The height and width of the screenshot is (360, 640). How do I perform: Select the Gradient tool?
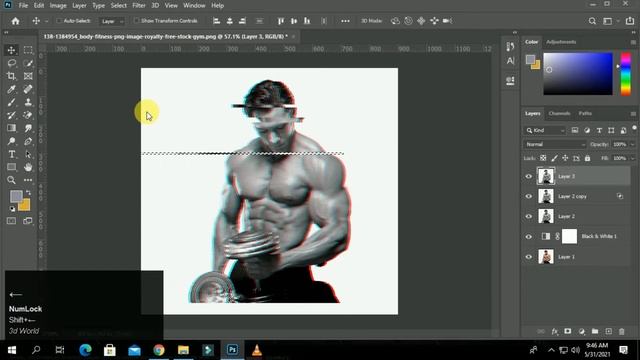[x=11, y=128]
